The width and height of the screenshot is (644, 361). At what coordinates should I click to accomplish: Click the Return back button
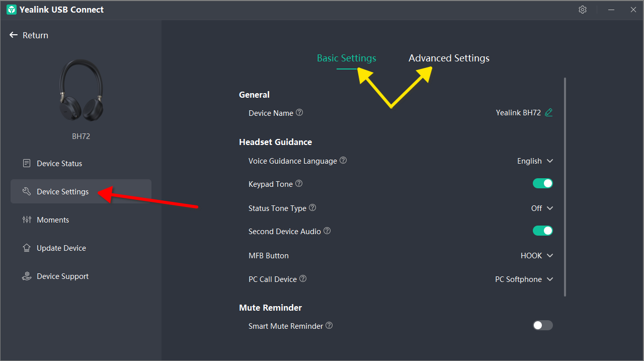(x=29, y=35)
